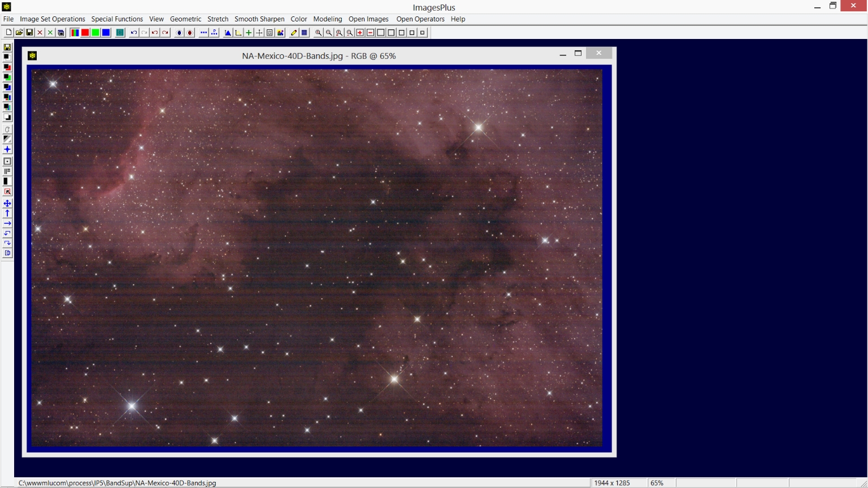Open the Special Functions menu
This screenshot has height=488, width=868.
point(117,19)
